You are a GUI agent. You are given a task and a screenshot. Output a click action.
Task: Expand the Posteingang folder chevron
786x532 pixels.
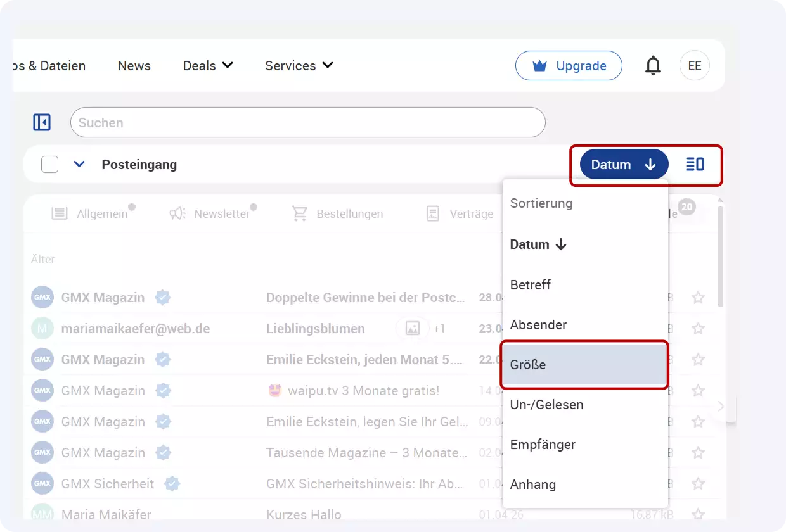point(79,163)
